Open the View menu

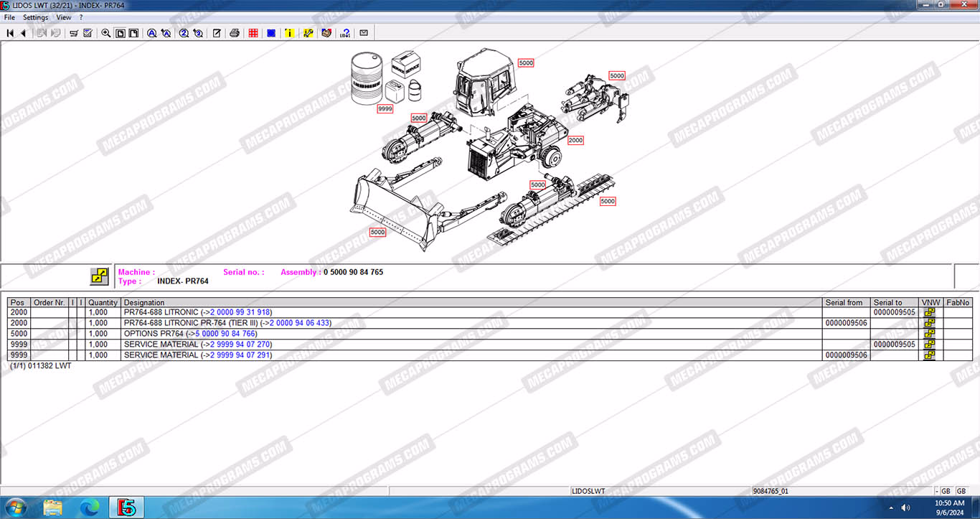coord(64,17)
